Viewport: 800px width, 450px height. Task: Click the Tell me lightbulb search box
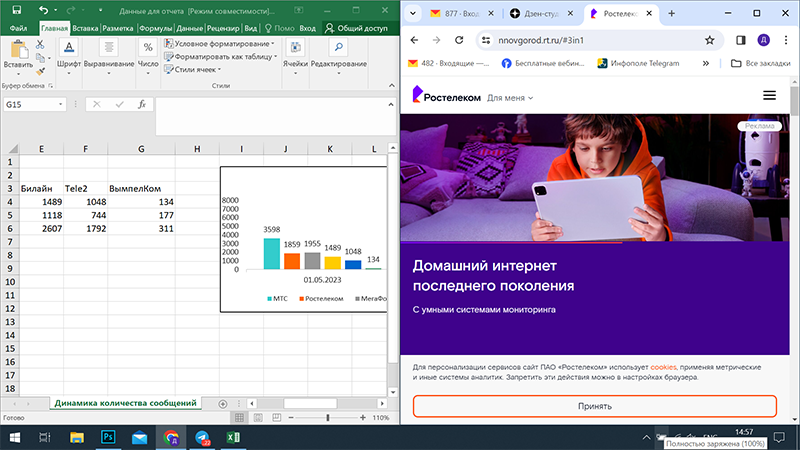(x=279, y=29)
